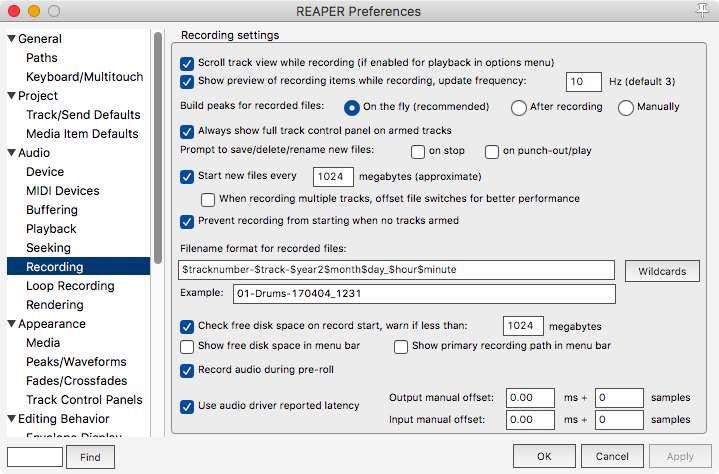Go to Buffering settings

[x=52, y=210]
